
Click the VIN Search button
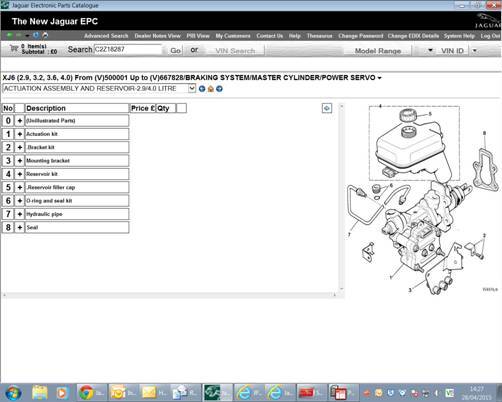point(235,51)
